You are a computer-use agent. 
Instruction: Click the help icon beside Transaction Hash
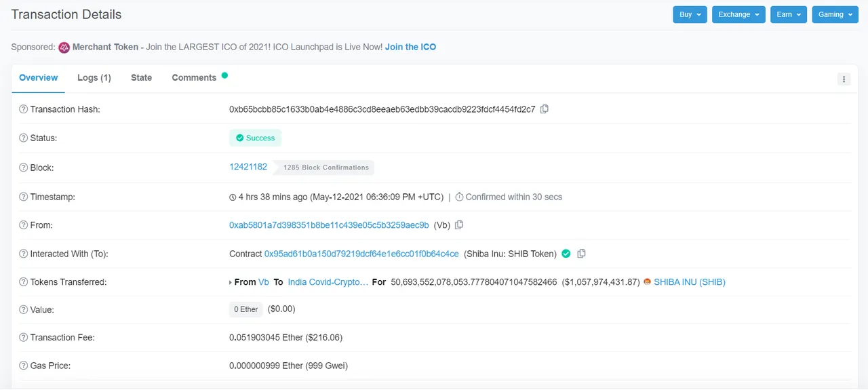(x=23, y=109)
